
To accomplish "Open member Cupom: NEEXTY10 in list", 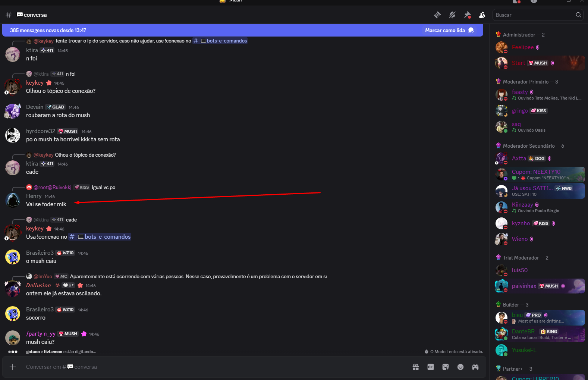I will [x=540, y=174].
